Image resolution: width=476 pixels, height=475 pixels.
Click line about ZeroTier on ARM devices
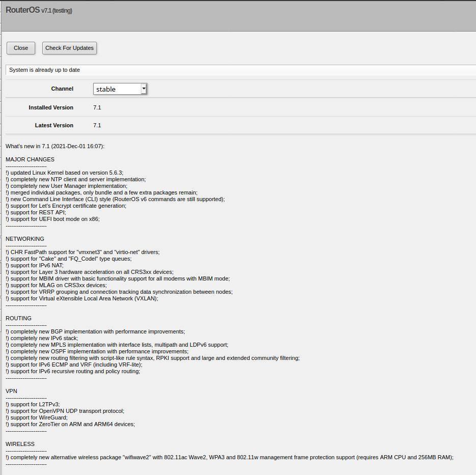[70, 425]
